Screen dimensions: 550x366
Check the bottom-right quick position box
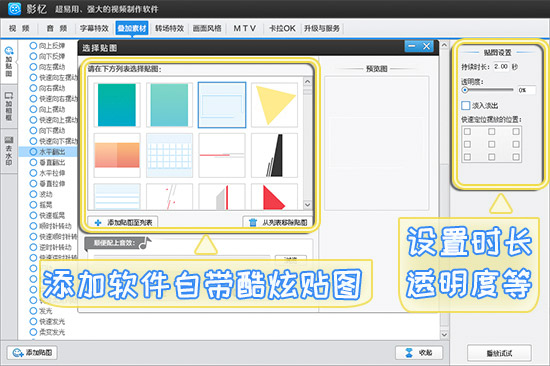[x=516, y=157]
